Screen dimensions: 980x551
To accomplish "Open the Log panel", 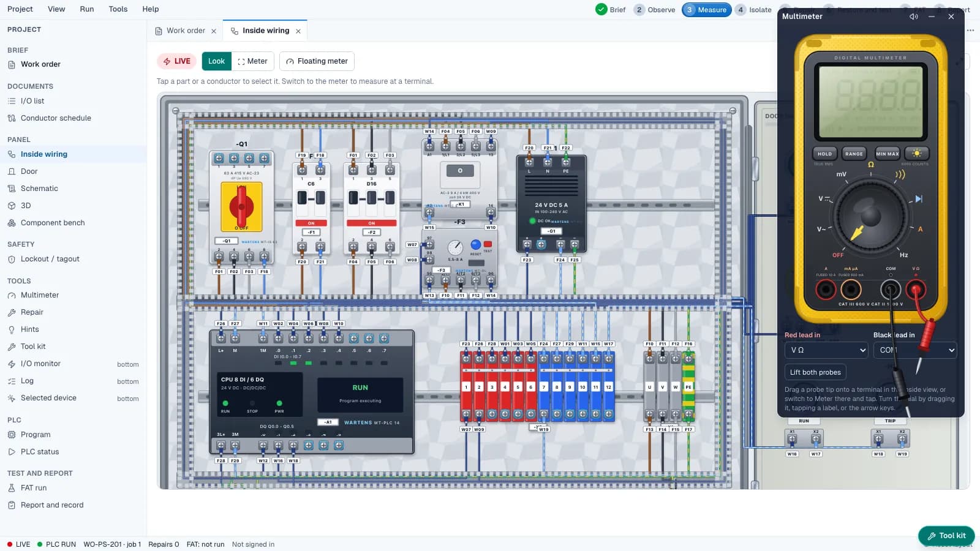I will point(27,381).
